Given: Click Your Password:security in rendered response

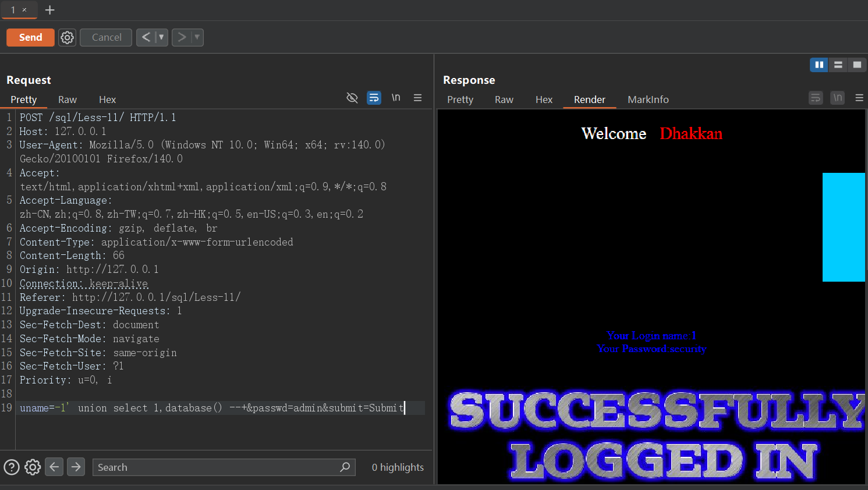Looking at the screenshot, I should tap(651, 349).
